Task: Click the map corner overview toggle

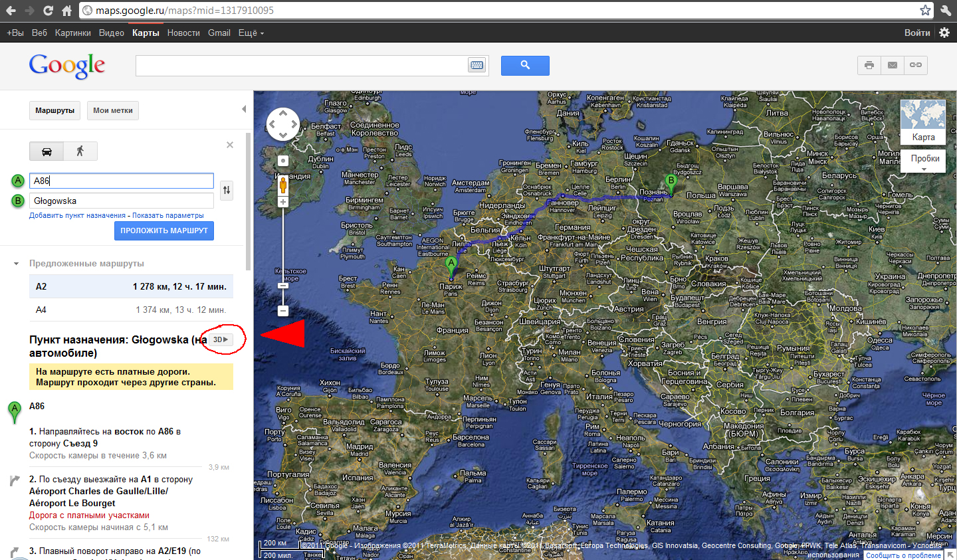Action: (951, 554)
